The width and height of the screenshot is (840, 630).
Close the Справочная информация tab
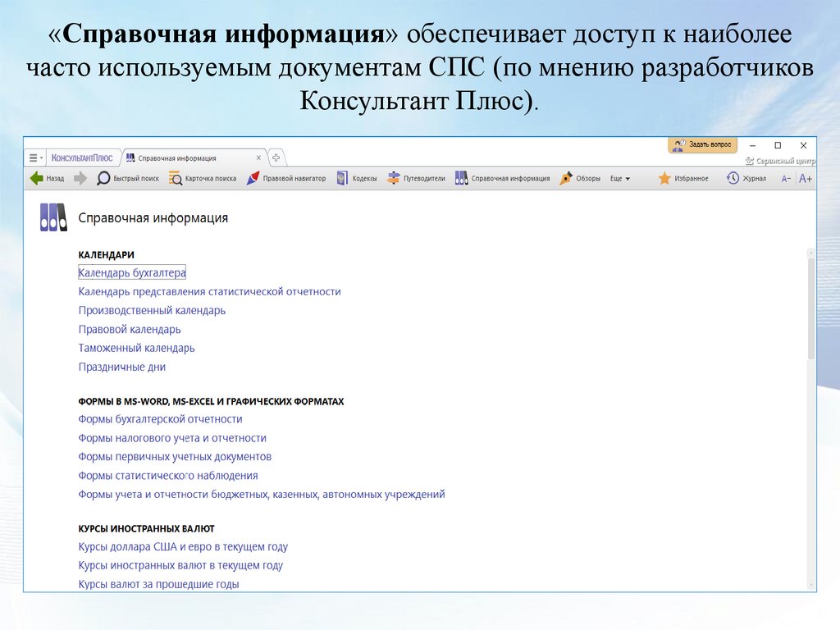258,158
